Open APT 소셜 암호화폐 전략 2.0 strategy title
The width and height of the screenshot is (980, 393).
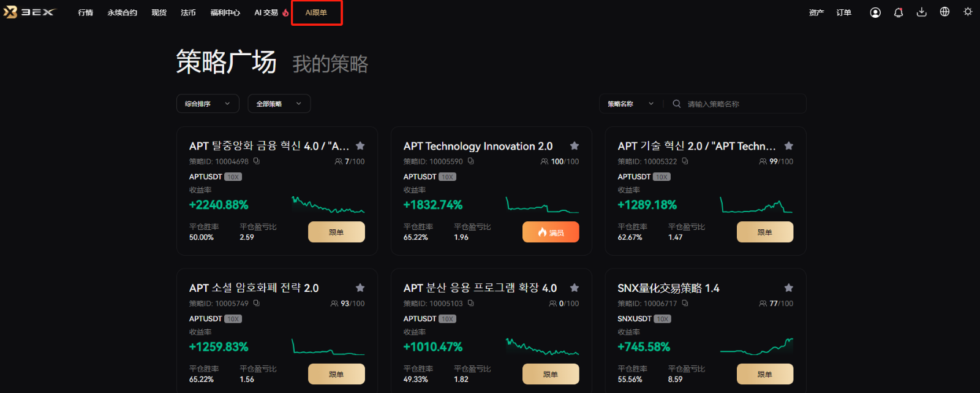tap(254, 288)
